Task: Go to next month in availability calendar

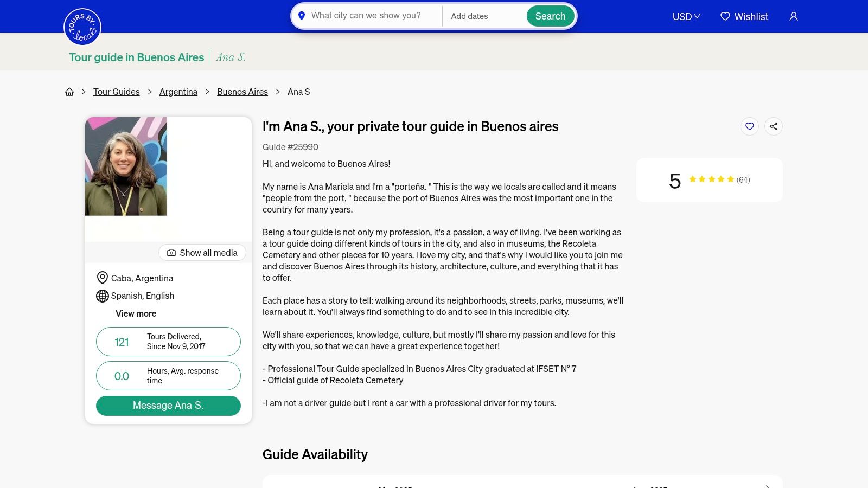Action: coord(767,486)
